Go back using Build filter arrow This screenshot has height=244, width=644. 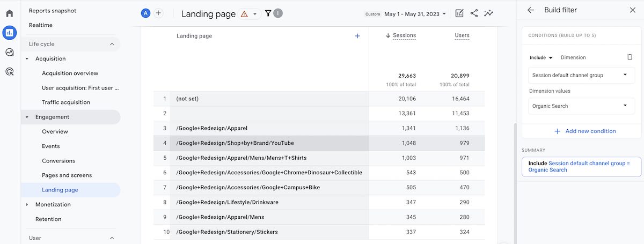[x=531, y=10]
